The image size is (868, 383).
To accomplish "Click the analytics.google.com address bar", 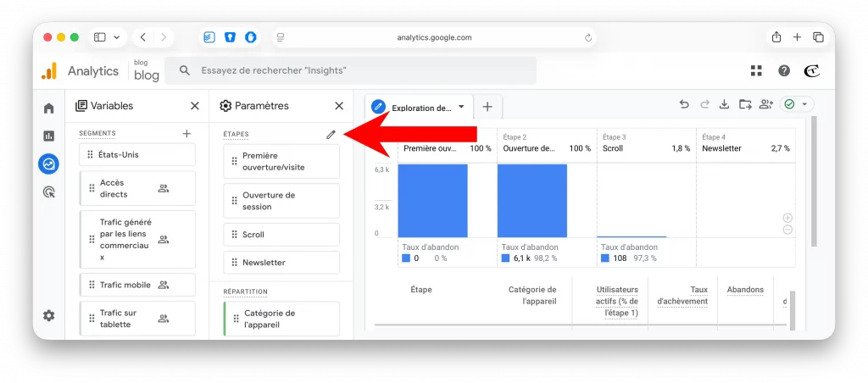I will coord(434,37).
